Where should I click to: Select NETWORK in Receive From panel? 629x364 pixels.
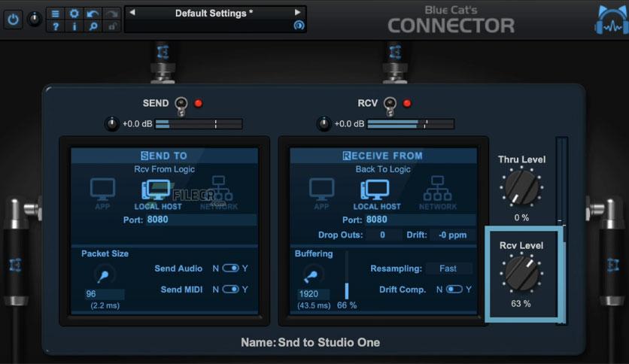tap(438, 193)
